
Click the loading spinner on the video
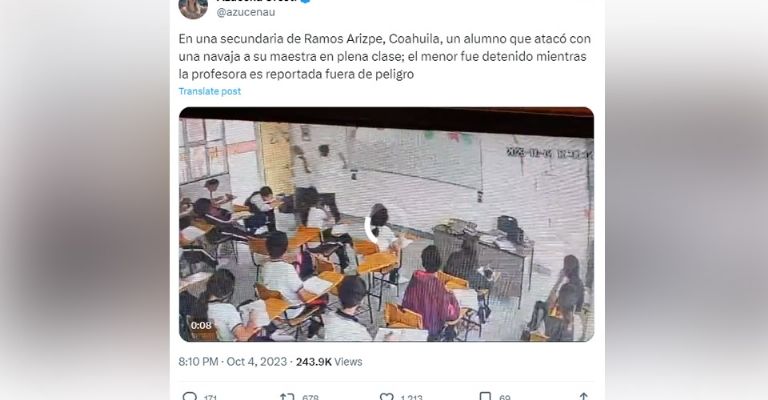[x=371, y=228]
